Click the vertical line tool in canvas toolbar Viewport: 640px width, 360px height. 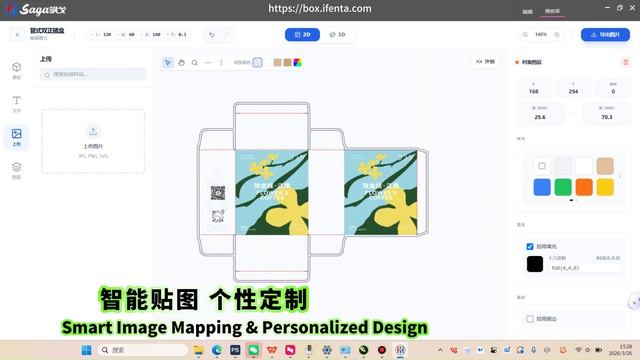coord(221,62)
